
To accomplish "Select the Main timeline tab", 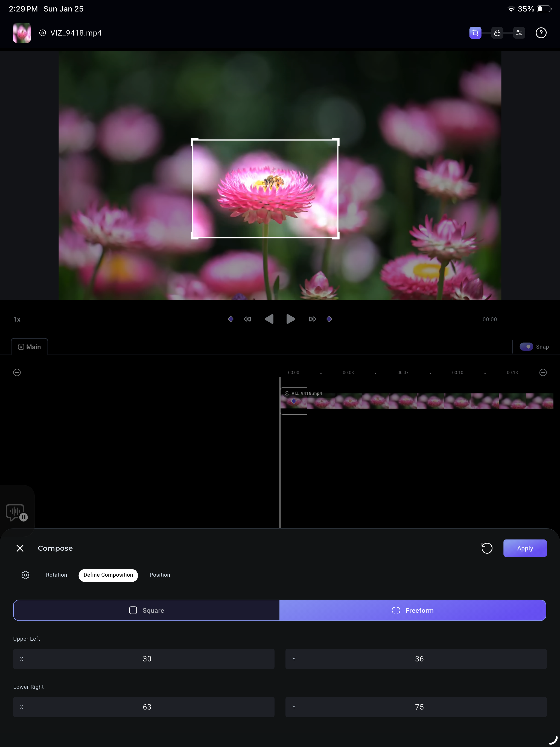I will click(x=29, y=347).
